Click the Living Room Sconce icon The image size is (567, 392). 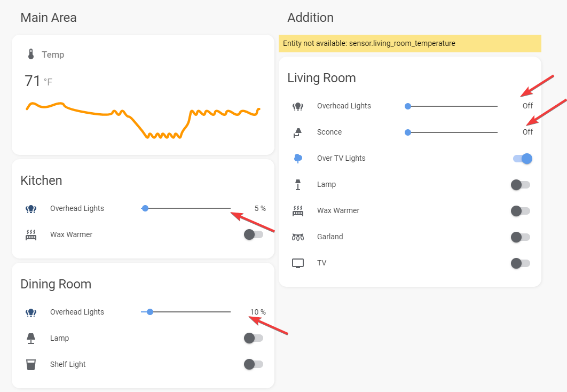[x=297, y=132]
